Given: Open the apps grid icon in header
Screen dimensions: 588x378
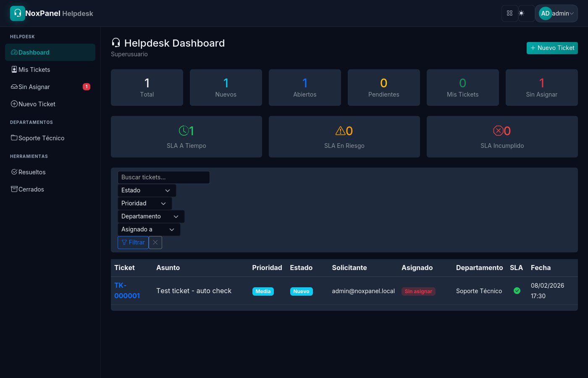Looking at the screenshot, I should [509, 13].
